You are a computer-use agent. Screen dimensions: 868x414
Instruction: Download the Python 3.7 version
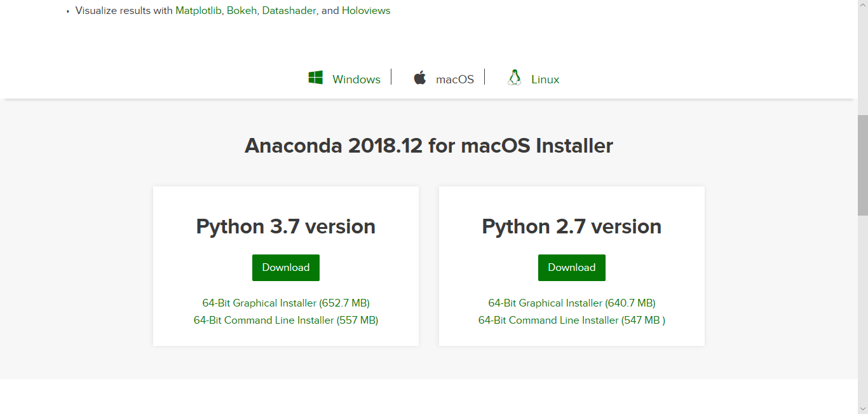285,267
